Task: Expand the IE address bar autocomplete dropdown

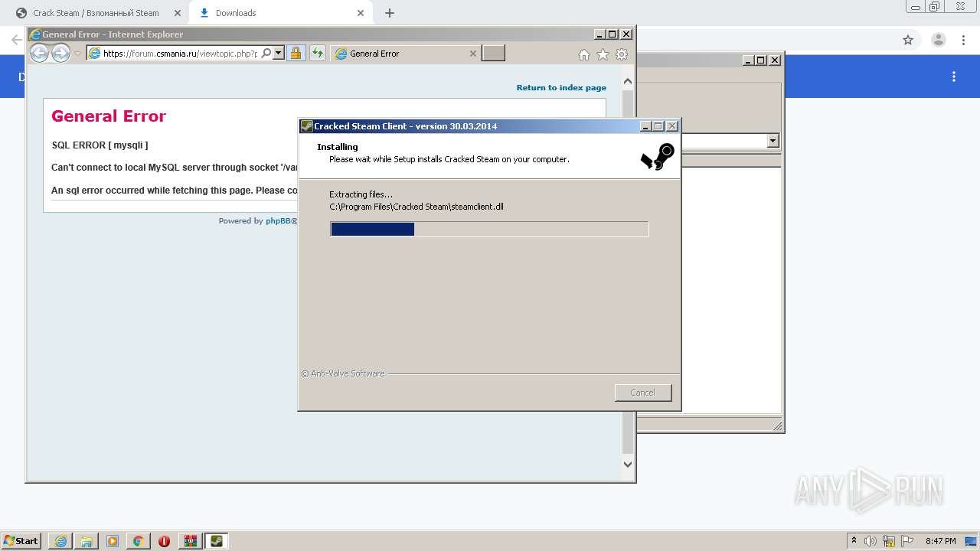Action: 279,54
